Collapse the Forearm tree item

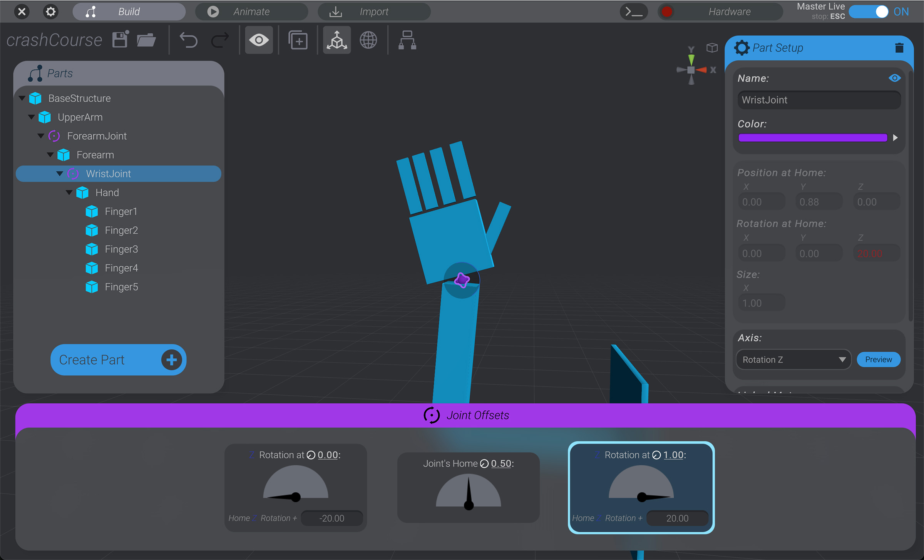coord(50,155)
